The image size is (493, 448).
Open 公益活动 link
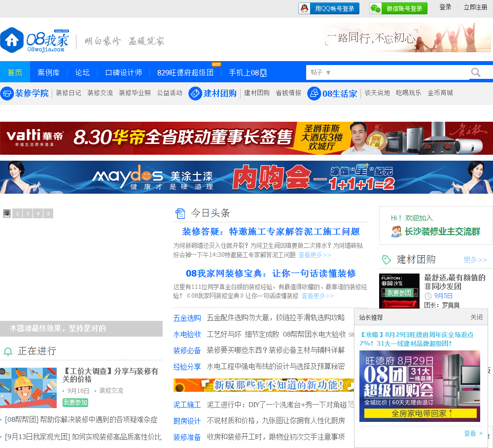[170, 93]
